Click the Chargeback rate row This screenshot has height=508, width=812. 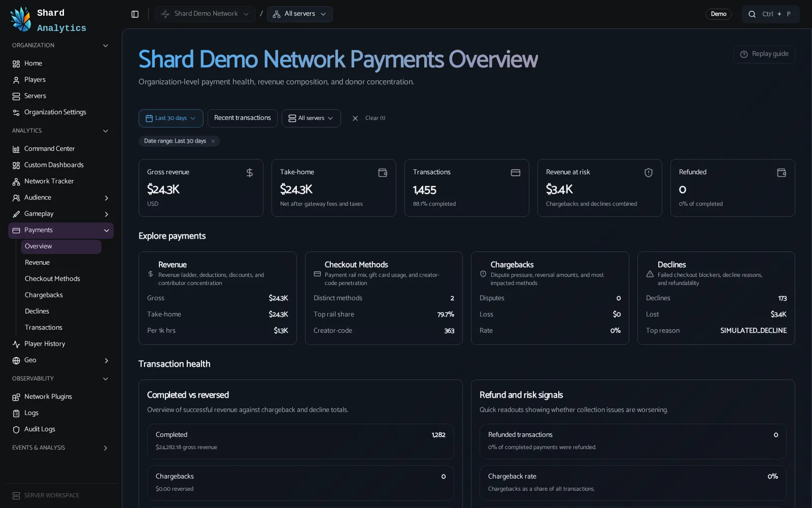[x=633, y=483]
